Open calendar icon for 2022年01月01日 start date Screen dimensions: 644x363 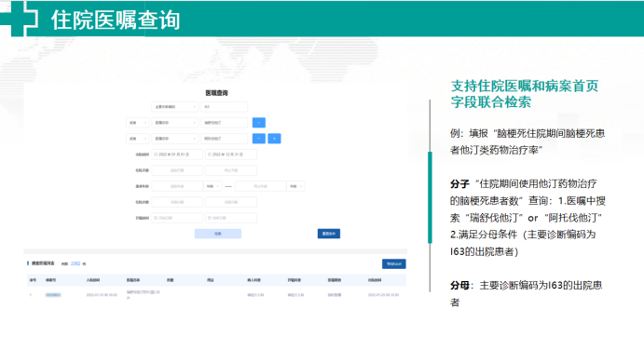pos(156,155)
